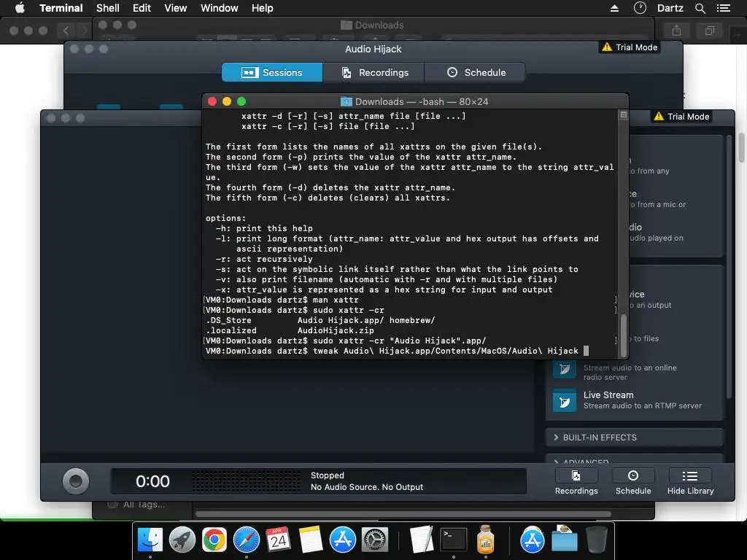
Task: Click the Audio Hijack jar Dock icon
Action: pos(485,540)
